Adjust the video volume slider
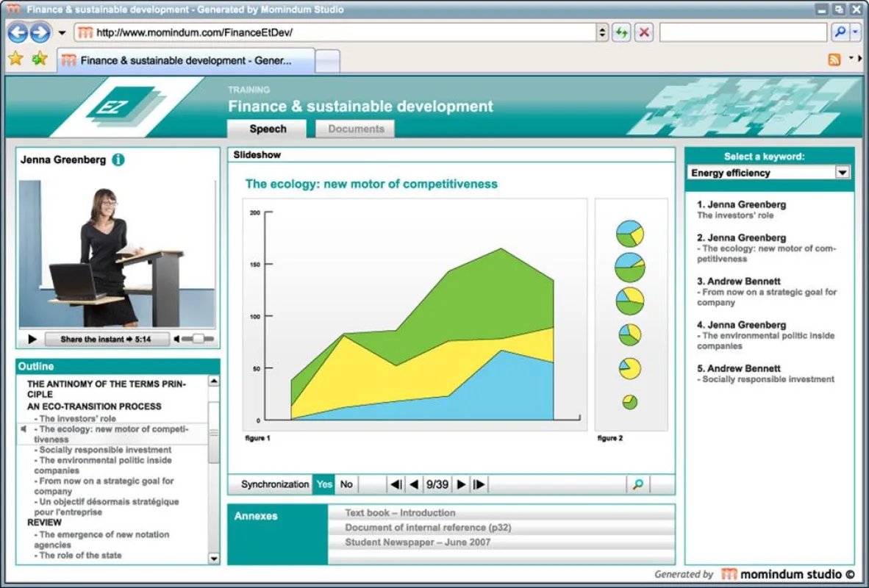Image resolution: width=869 pixels, height=588 pixels. point(197,339)
